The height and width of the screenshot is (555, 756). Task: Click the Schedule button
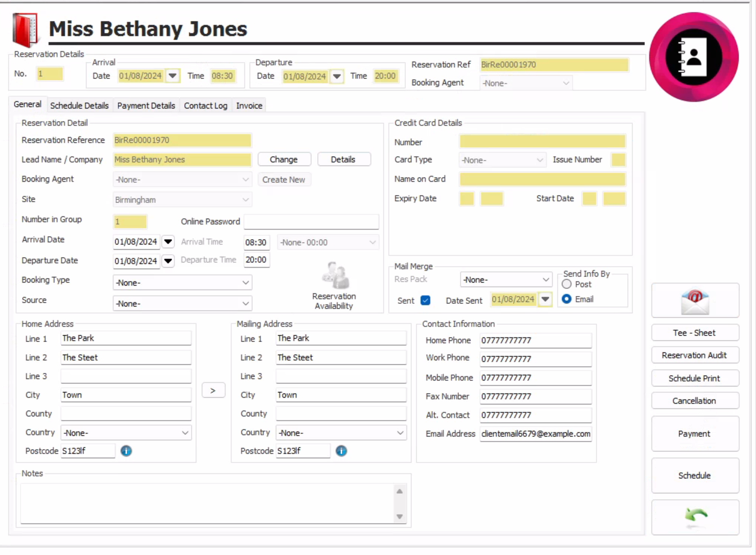coord(695,476)
